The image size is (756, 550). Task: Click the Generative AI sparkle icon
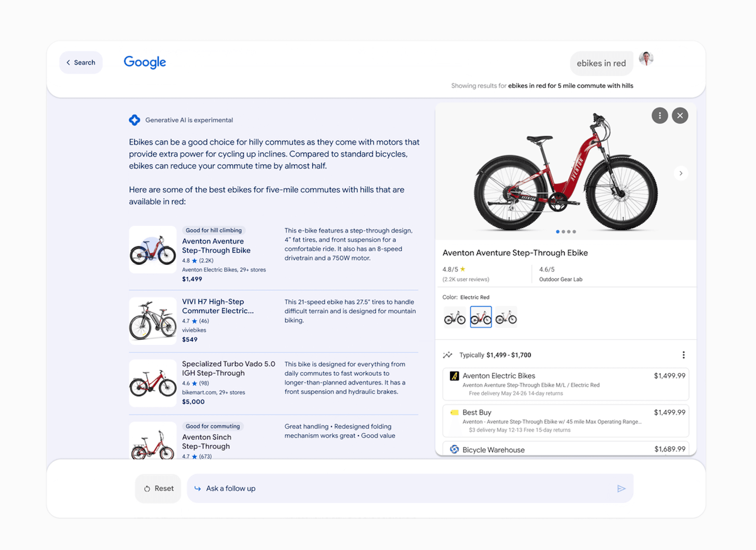(x=135, y=120)
